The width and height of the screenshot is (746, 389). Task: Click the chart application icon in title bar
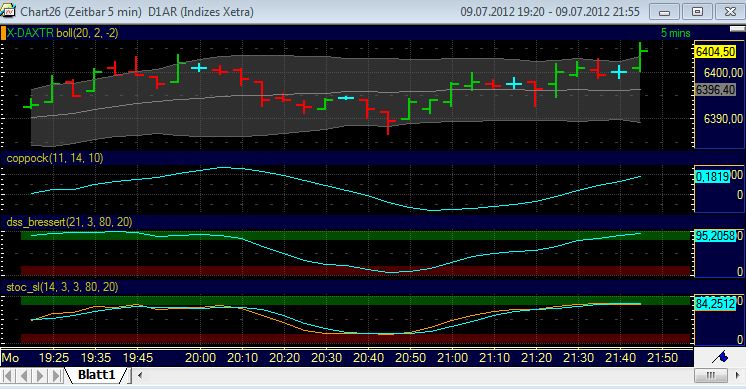pos(8,10)
